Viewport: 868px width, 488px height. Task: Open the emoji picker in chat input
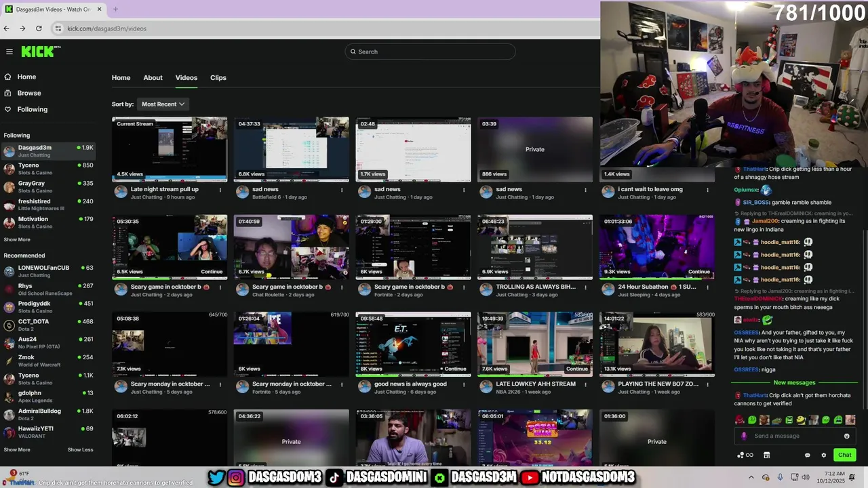pyautogui.click(x=846, y=436)
